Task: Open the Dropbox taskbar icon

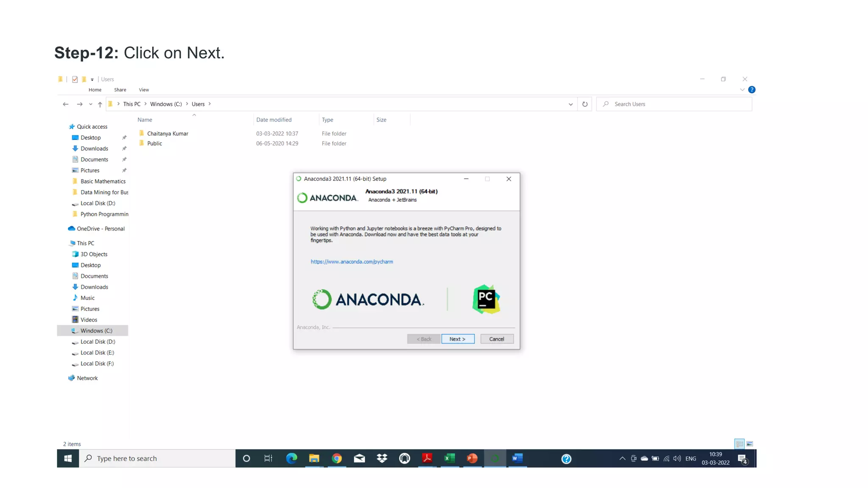Action: click(382, 458)
